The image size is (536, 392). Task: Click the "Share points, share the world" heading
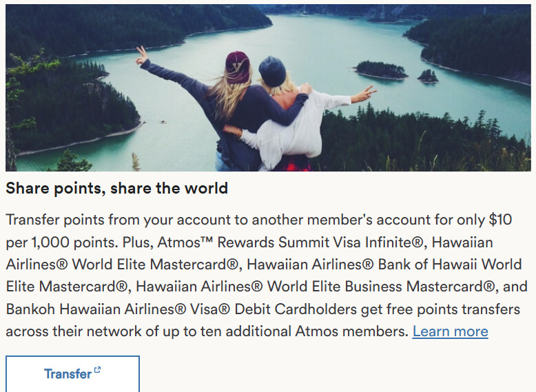coord(116,188)
